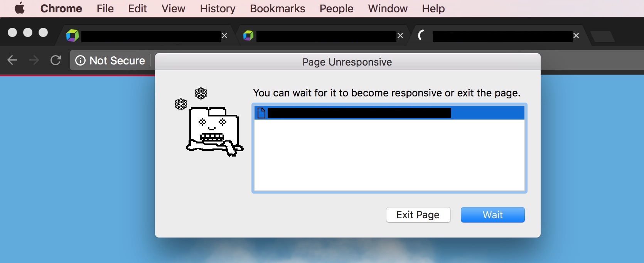Click the first tab's cube favicon
644x263 pixels.
(x=72, y=36)
